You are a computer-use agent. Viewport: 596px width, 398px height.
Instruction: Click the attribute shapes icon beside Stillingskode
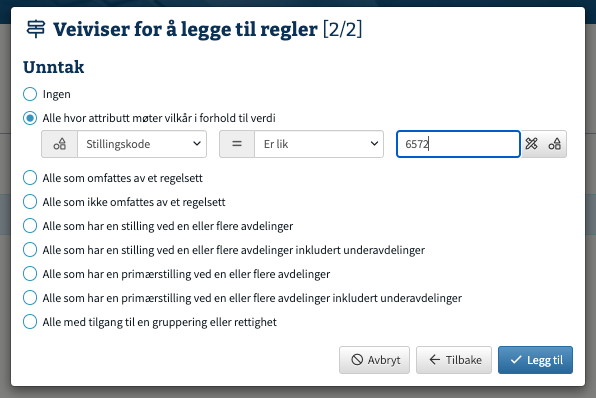[60, 144]
